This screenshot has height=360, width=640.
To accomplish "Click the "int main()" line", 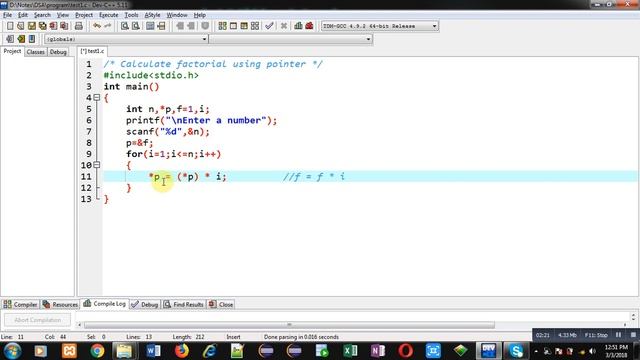I will click(131, 87).
